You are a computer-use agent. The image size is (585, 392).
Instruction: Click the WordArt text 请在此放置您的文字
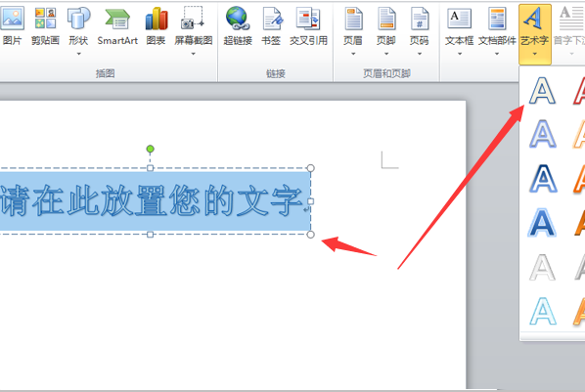pyautogui.click(x=151, y=200)
